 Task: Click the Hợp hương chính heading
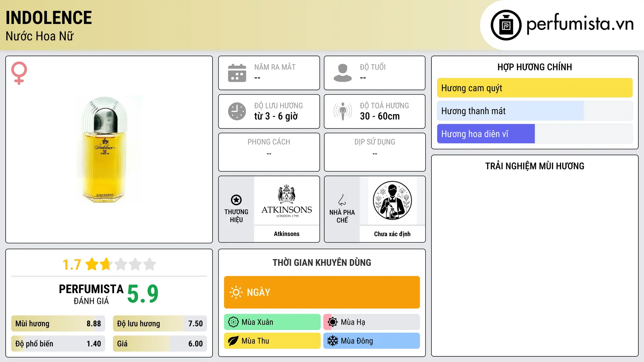click(535, 67)
